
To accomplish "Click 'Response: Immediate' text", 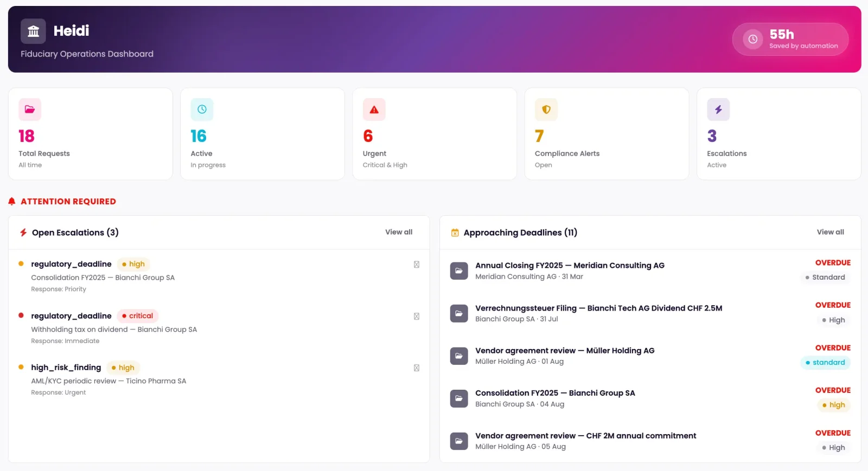I will click(65, 341).
